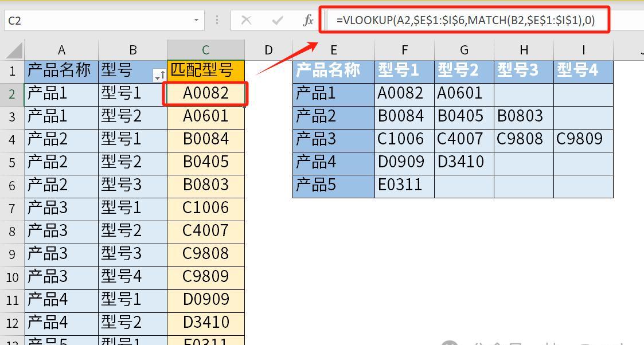Select column G header
Image resolution: width=644 pixels, height=345 pixels.
[464, 50]
